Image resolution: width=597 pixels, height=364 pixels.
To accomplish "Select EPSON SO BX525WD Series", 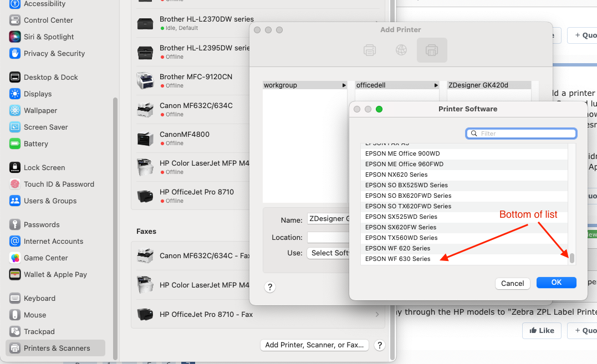I will coord(464,185).
